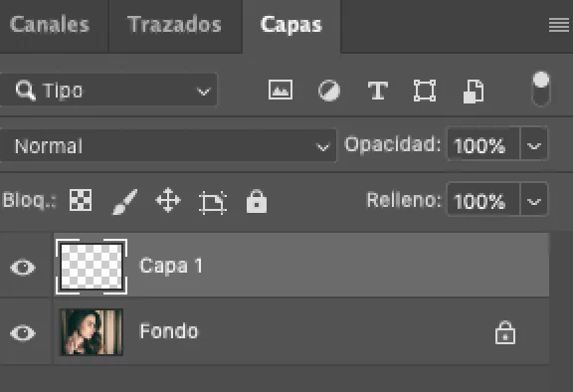Lock image pixels brush icon

tap(125, 201)
